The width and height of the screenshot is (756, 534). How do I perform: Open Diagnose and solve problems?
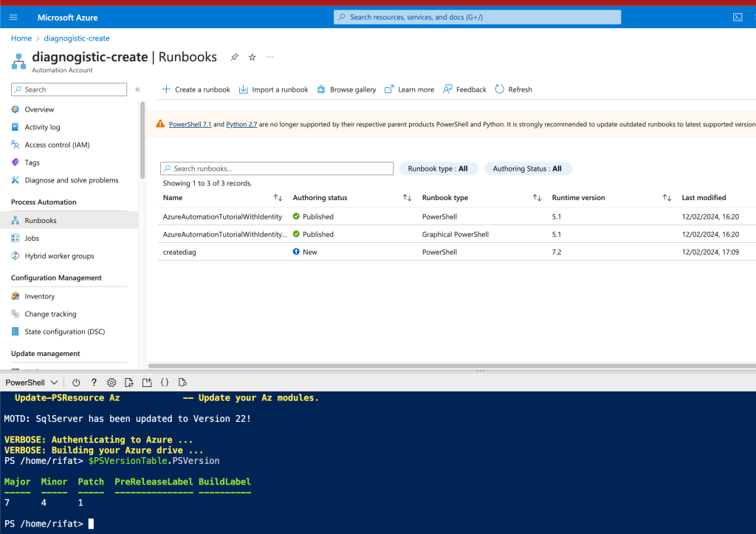click(x=72, y=180)
